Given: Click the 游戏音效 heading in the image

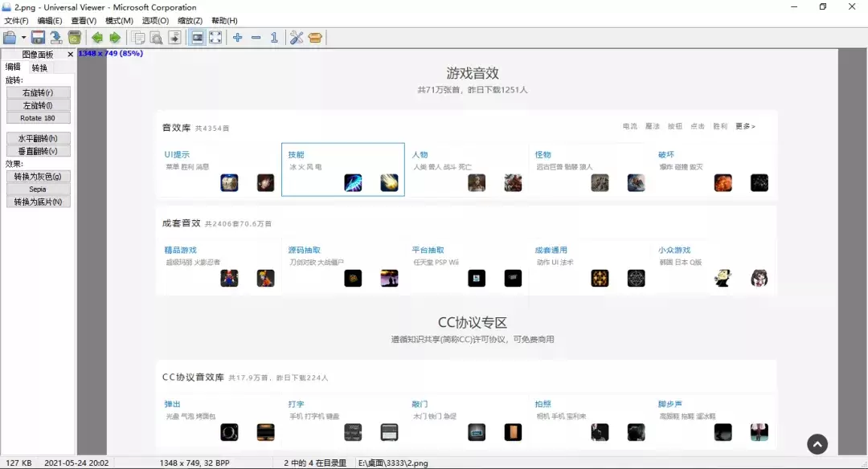Looking at the screenshot, I should tap(473, 73).
